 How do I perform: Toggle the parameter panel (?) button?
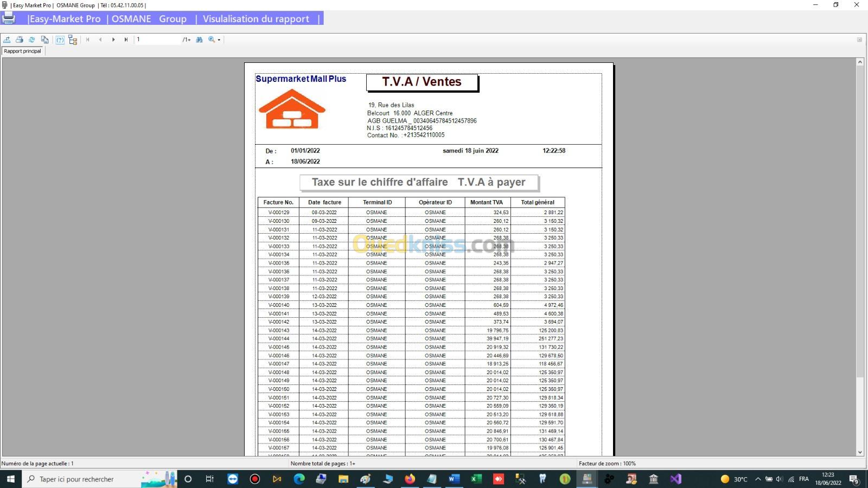click(60, 40)
